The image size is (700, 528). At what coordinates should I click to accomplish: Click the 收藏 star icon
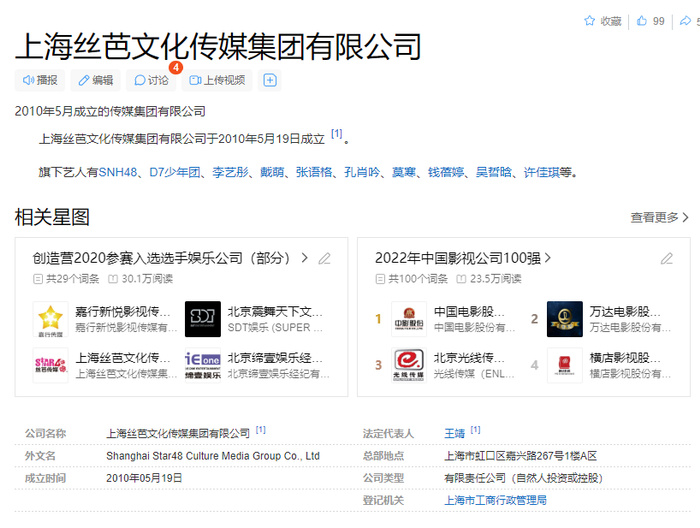(x=589, y=21)
